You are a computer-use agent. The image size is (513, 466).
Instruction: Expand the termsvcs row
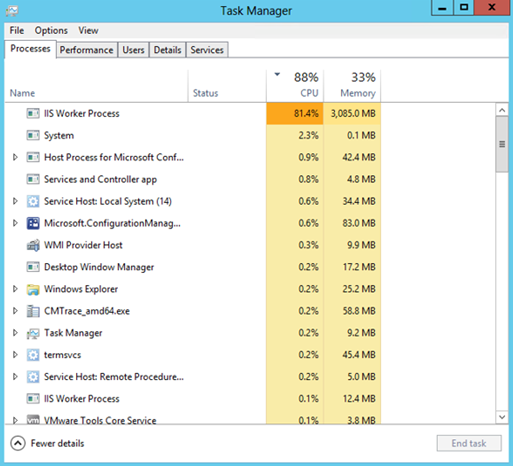pos(15,355)
